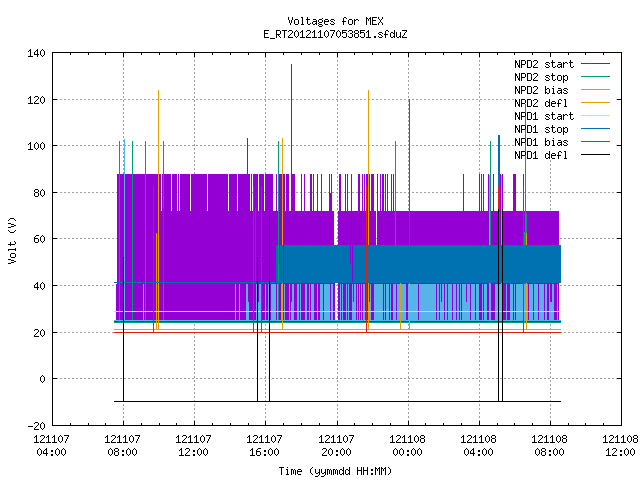This screenshot has width=640, height=480.
Task: Click the NPD1 bias red legend line
Action: (595, 142)
